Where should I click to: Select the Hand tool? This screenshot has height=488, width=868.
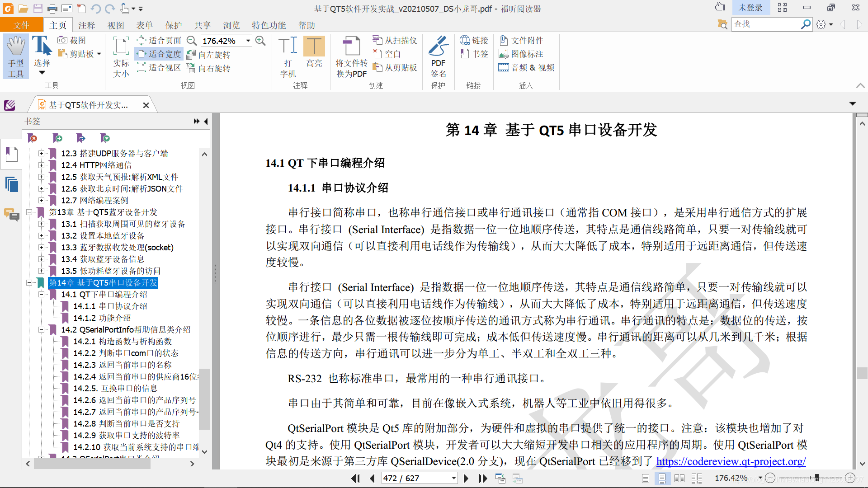click(16, 56)
